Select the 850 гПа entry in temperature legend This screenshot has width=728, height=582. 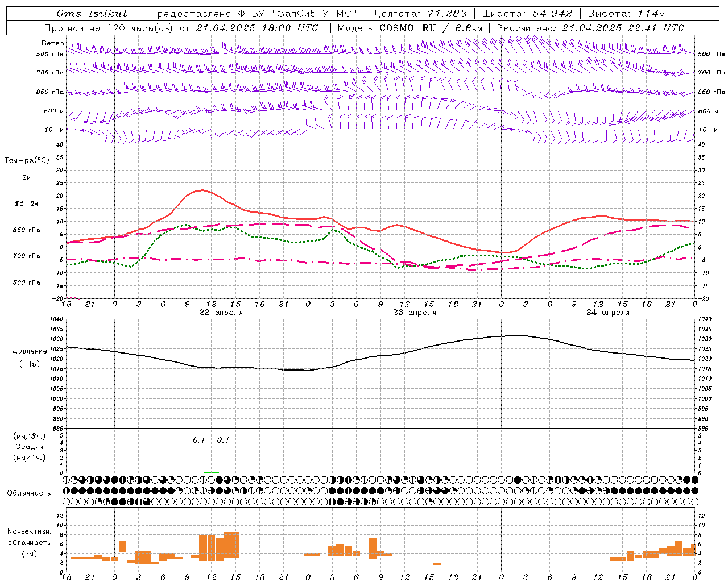[26, 230]
